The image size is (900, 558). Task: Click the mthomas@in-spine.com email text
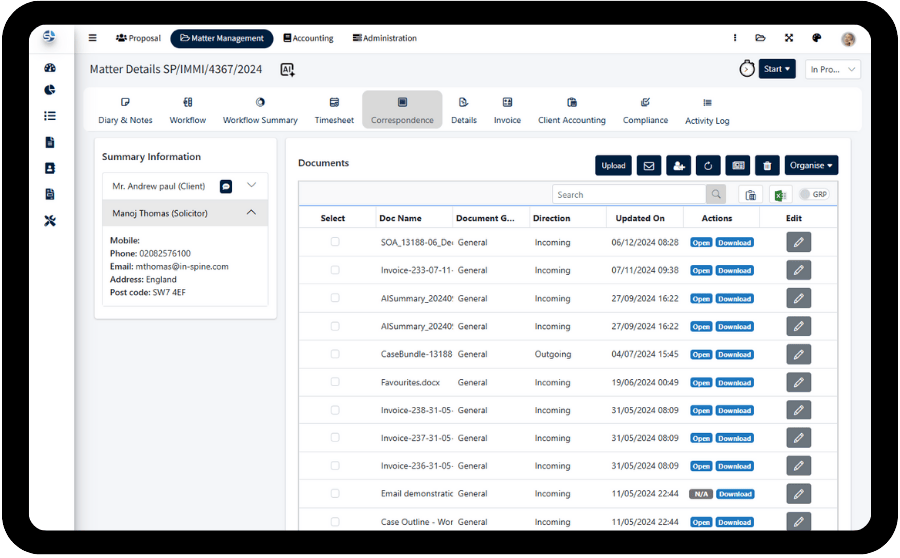click(x=182, y=266)
